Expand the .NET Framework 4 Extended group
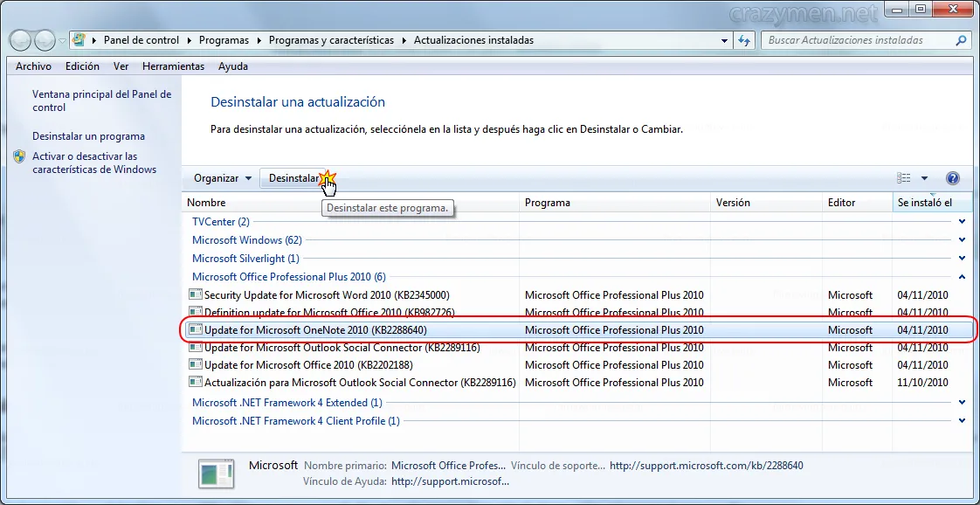 pyautogui.click(x=962, y=403)
